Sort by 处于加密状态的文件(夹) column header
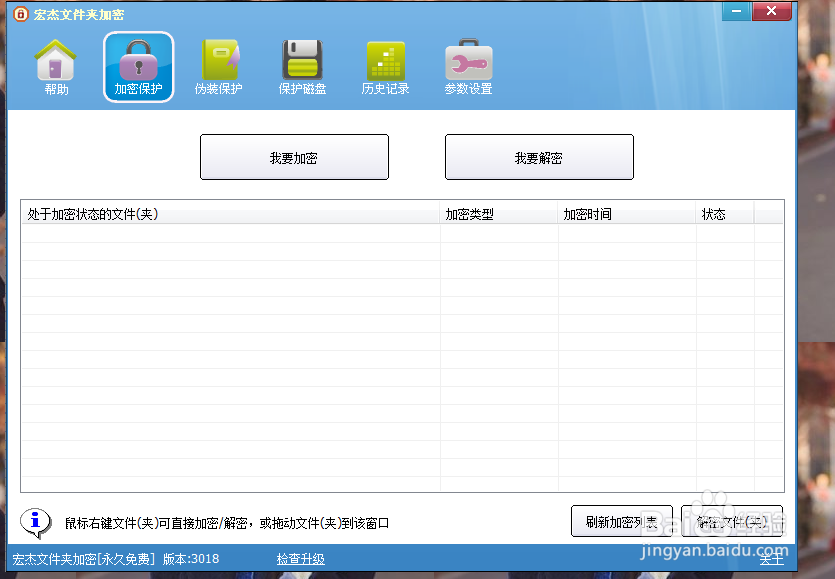The height and width of the screenshot is (579, 835). (230, 214)
